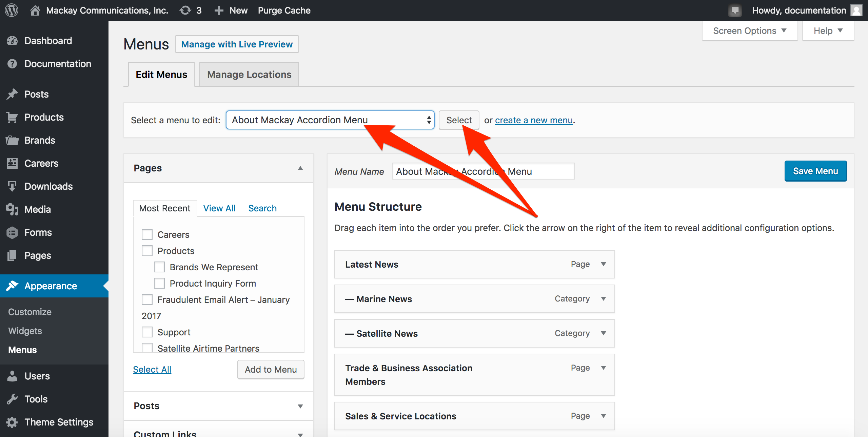
Task: Click the Brands folder icon
Action: click(12, 140)
